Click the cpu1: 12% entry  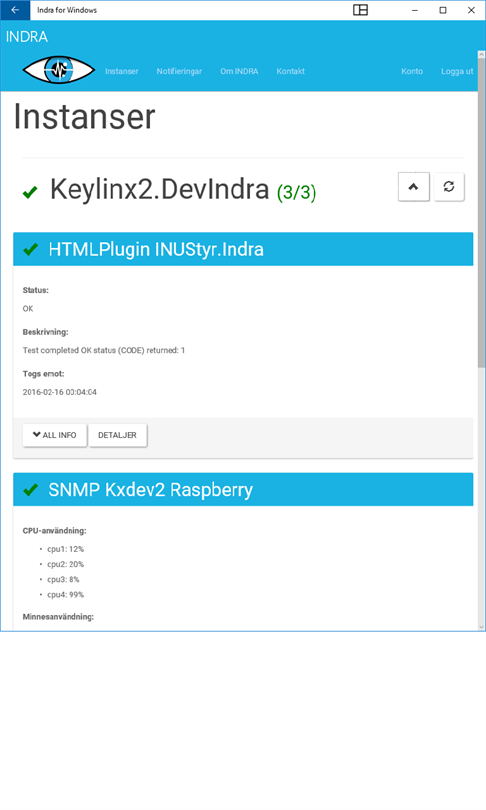(x=66, y=549)
